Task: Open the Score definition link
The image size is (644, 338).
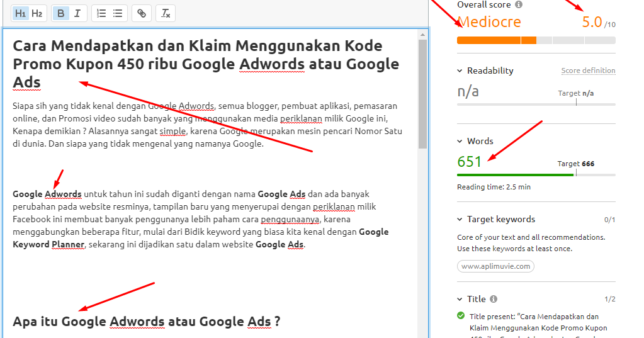Action: 588,70
